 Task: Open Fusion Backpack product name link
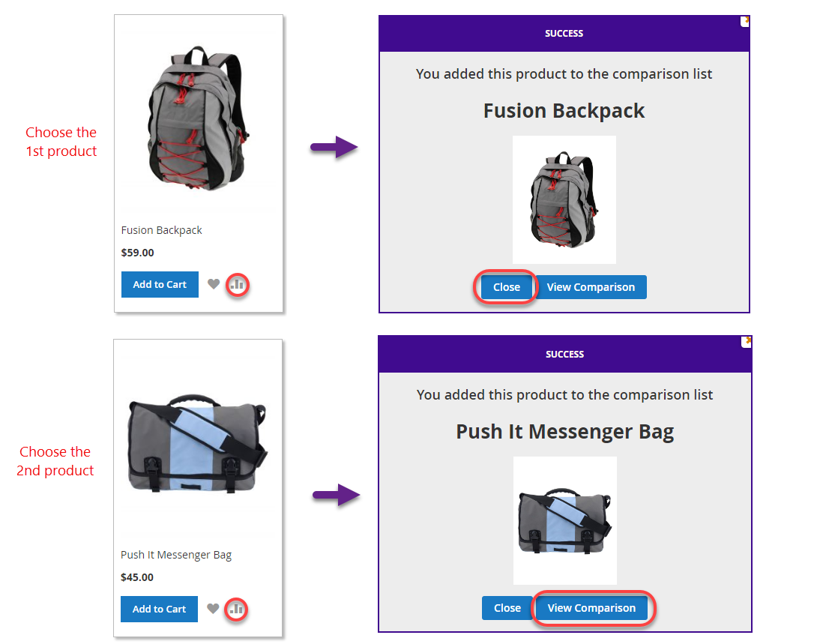pos(161,230)
